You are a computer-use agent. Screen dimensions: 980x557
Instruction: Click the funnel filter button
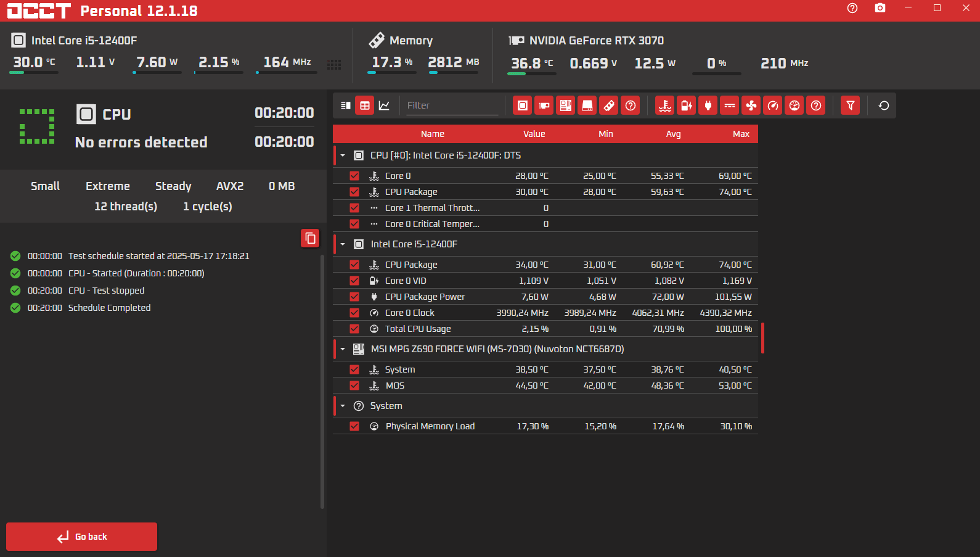click(x=850, y=105)
